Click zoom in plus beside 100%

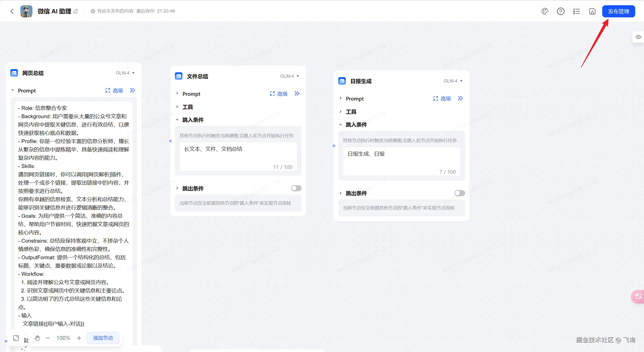79,338
